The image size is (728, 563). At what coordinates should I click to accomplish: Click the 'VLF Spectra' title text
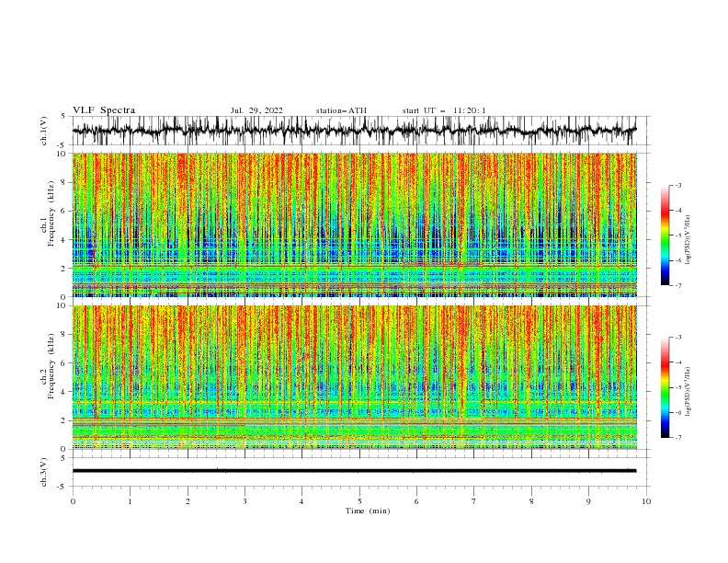click(x=104, y=110)
